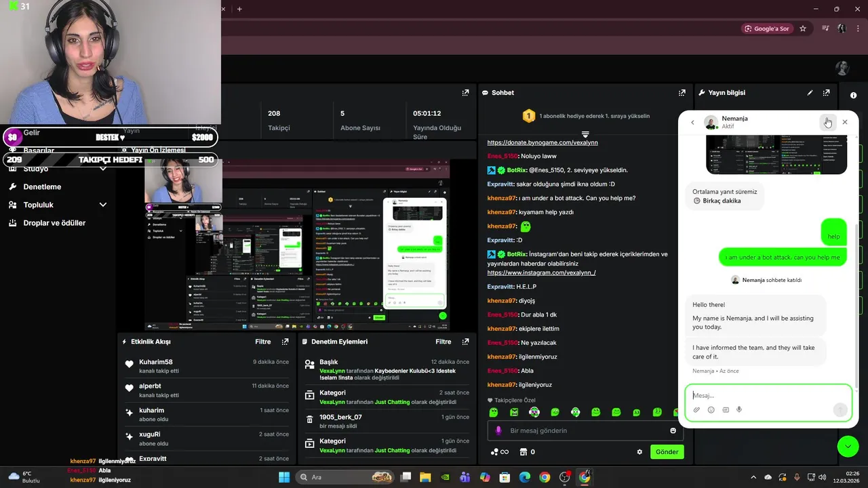Open Droplar ve ödüller in sidebar
This screenshot has height=488, width=868.
coord(54,223)
